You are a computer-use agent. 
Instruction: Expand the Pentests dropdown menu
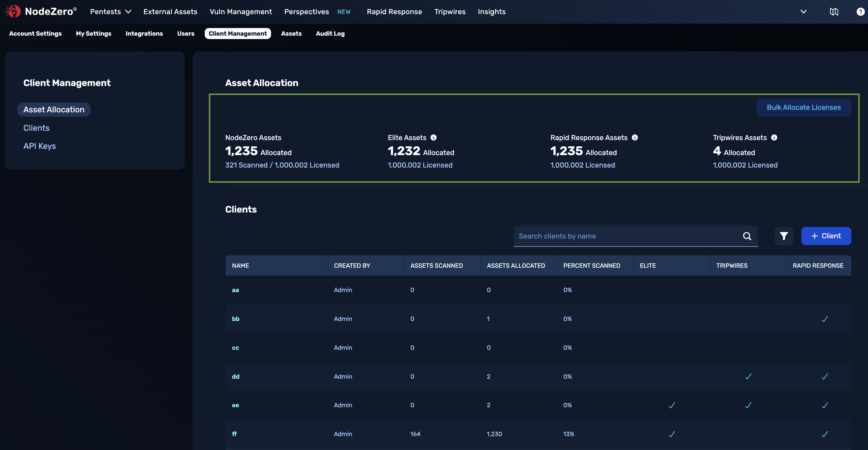pos(110,12)
